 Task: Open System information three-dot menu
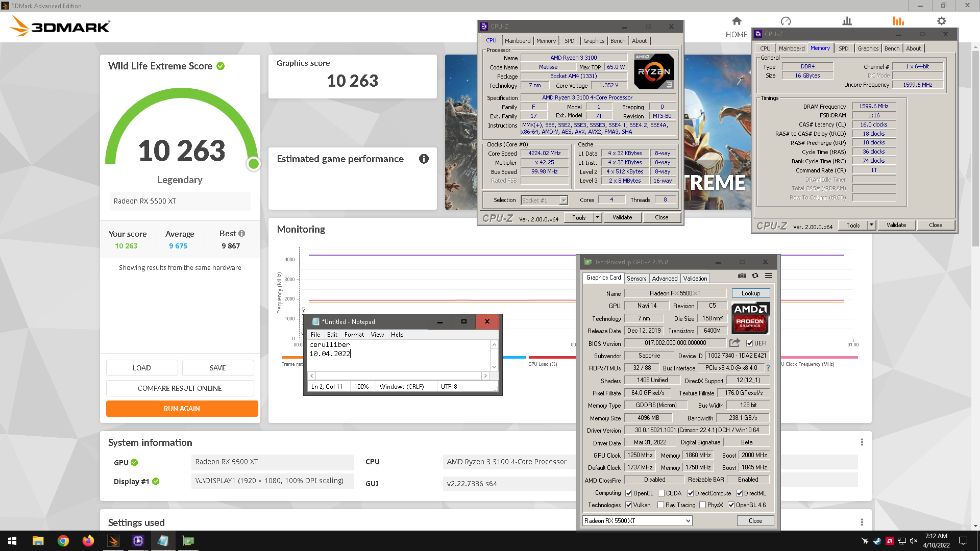[x=862, y=442]
